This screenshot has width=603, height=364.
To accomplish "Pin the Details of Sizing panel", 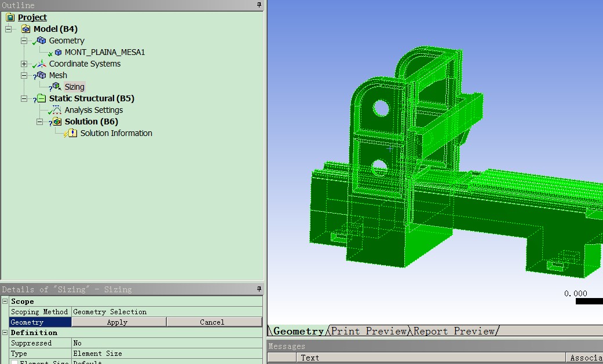I will (x=259, y=289).
